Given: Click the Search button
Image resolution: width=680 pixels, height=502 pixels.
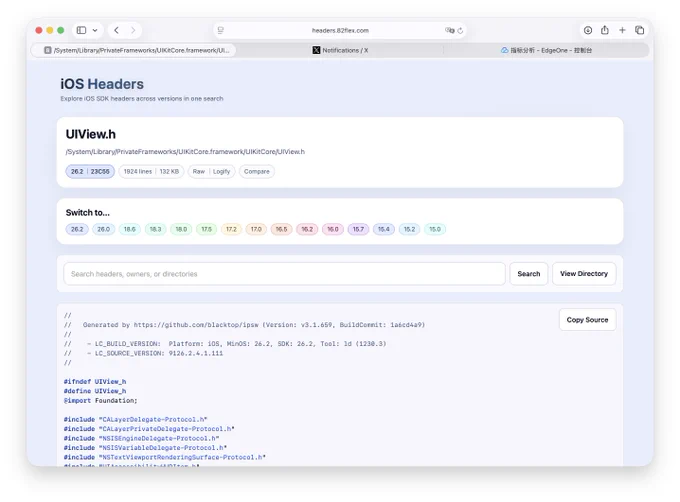Looking at the screenshot, I should (529, 274).
